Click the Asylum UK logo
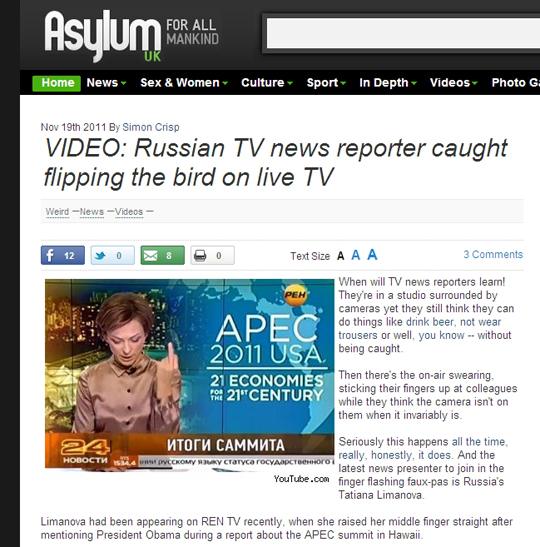The height and width of the screenshot is (547, 540). coord(131,36)
